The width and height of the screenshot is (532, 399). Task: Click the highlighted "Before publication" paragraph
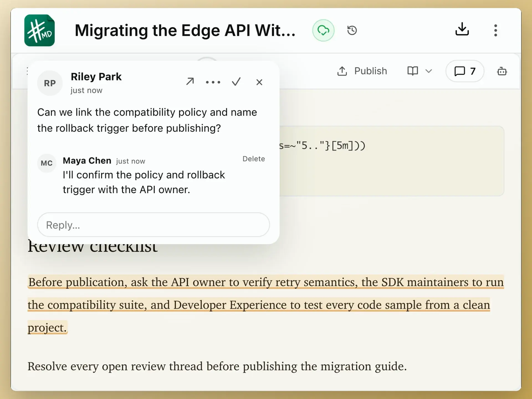coord(265,305)
